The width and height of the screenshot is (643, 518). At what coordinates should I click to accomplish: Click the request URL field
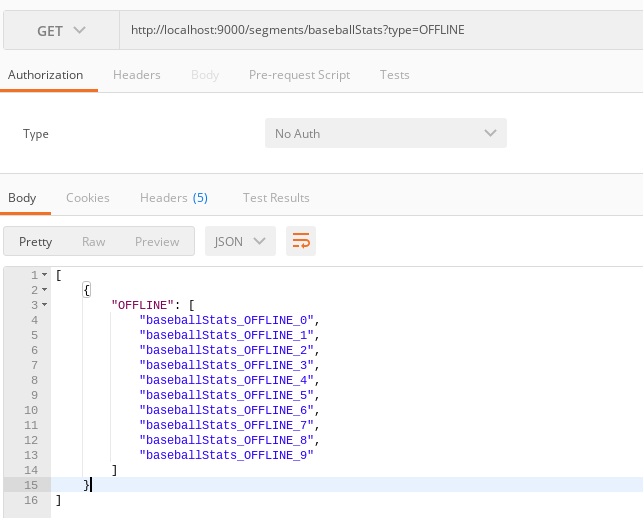381,30
